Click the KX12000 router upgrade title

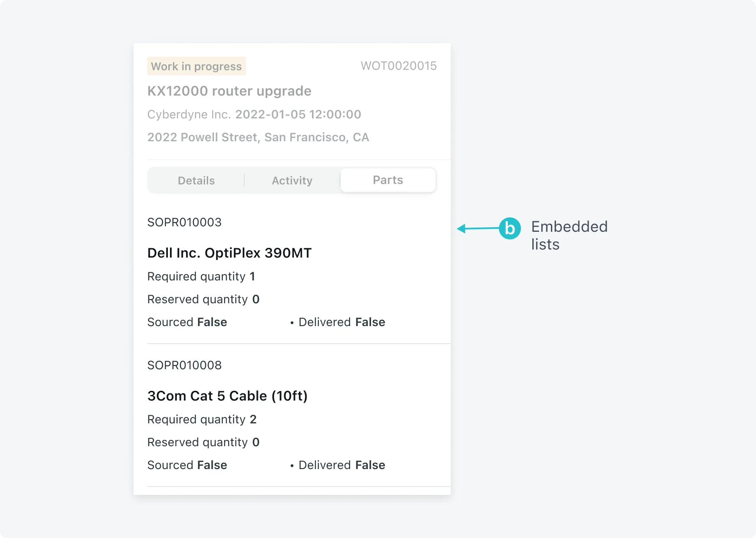tap(230, 91)
